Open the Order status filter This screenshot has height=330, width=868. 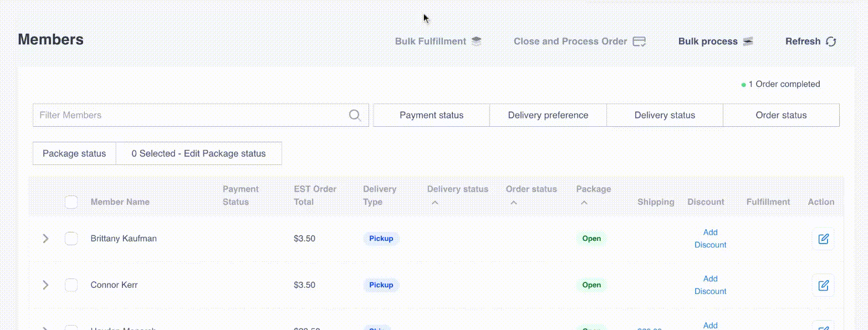pyautogui.click(x=780, y=115)
